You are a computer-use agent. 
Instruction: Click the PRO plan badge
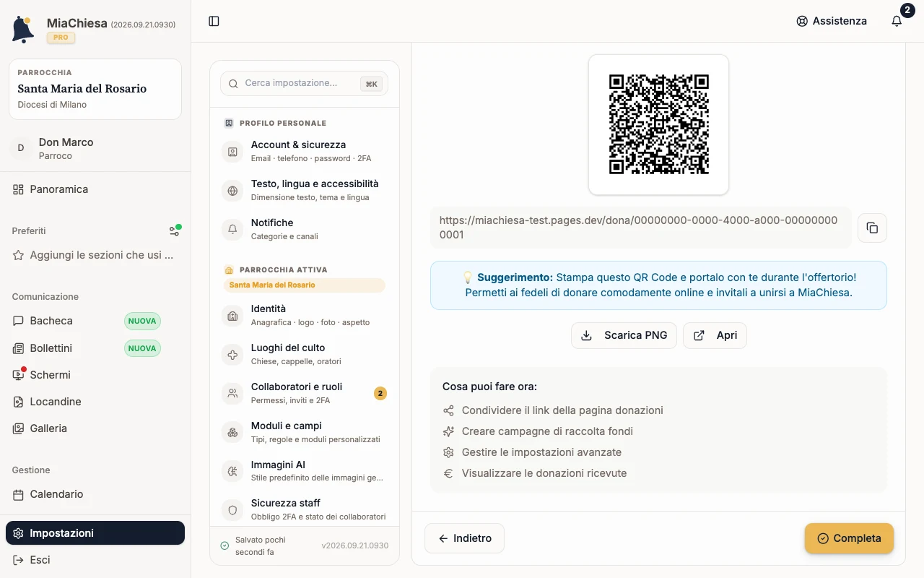click(x=61, y=38)
